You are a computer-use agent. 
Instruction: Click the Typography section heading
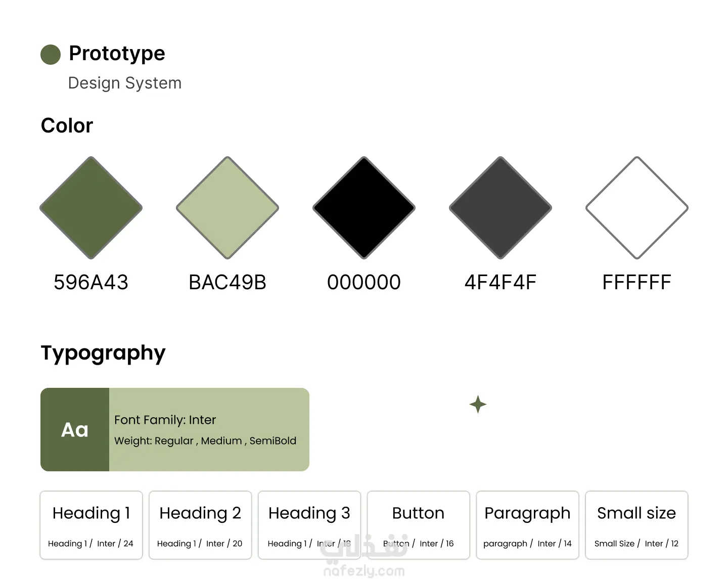pyautogui.click(x=103, y=353)
